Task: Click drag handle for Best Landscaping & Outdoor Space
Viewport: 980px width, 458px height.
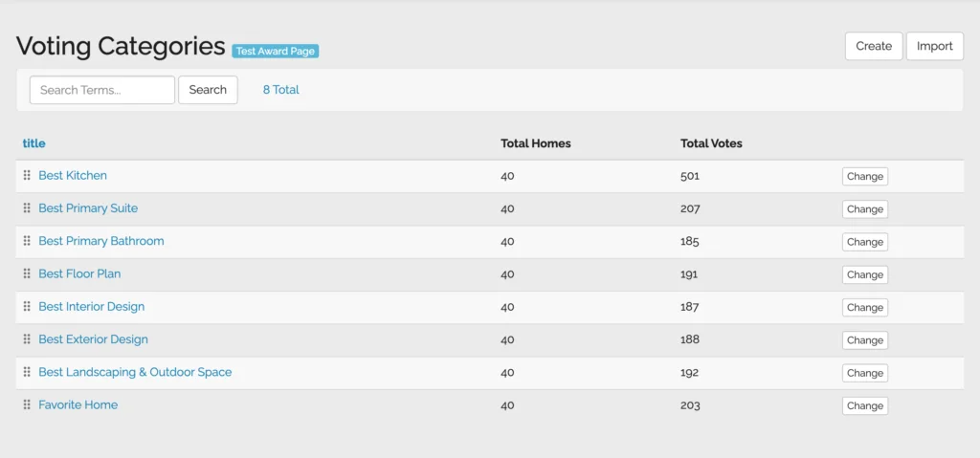Action: pyautogui.click(x=27, y=372)
